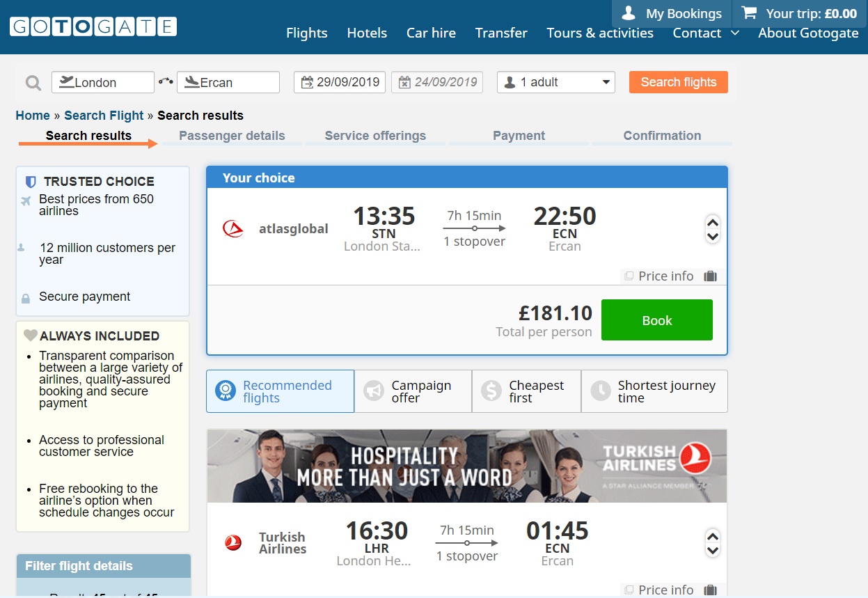Open the 1 adult passengers dropdown
The height and width of the screenshot is (598, 868).
556,82
